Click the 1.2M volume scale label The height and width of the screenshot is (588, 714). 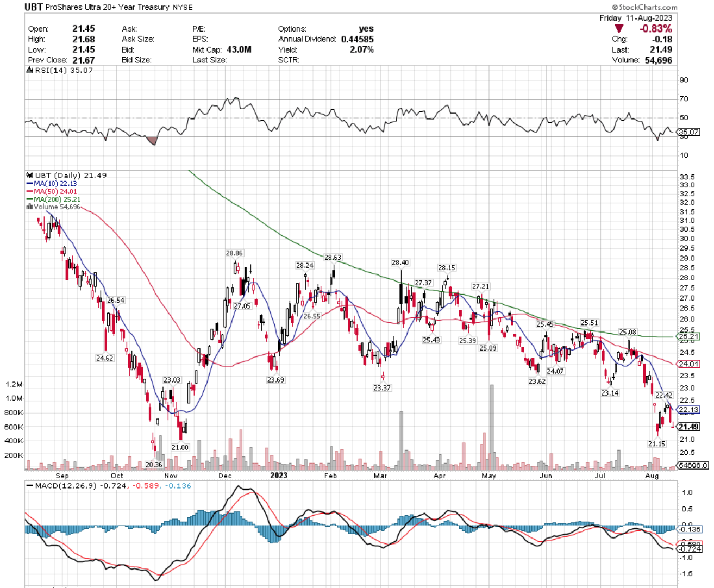[14, 384]
